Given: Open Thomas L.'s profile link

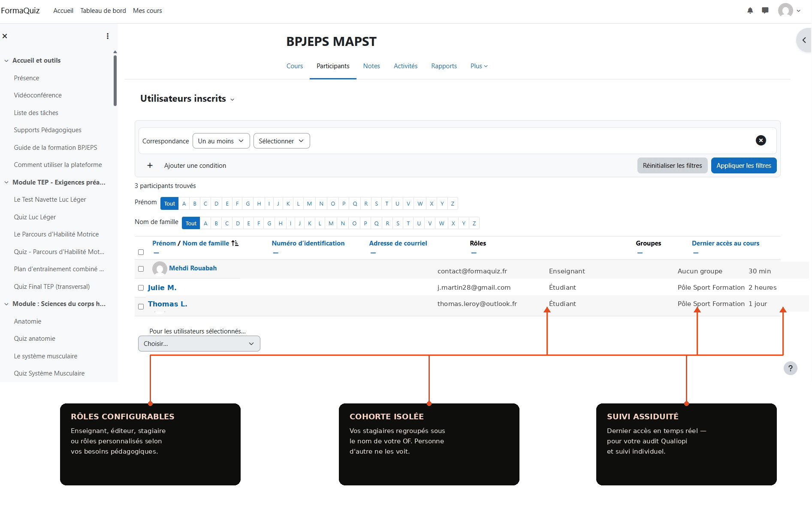Looking at the screenshot, I should [x=167, y=304].
